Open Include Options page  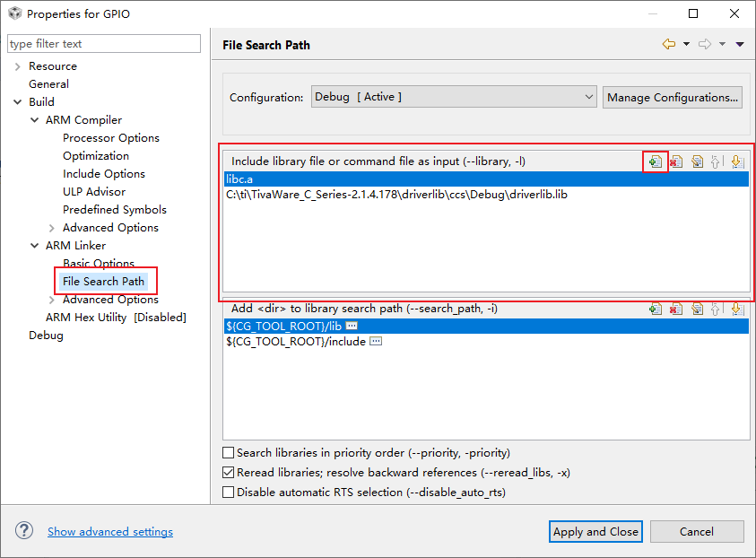(104, 174)
